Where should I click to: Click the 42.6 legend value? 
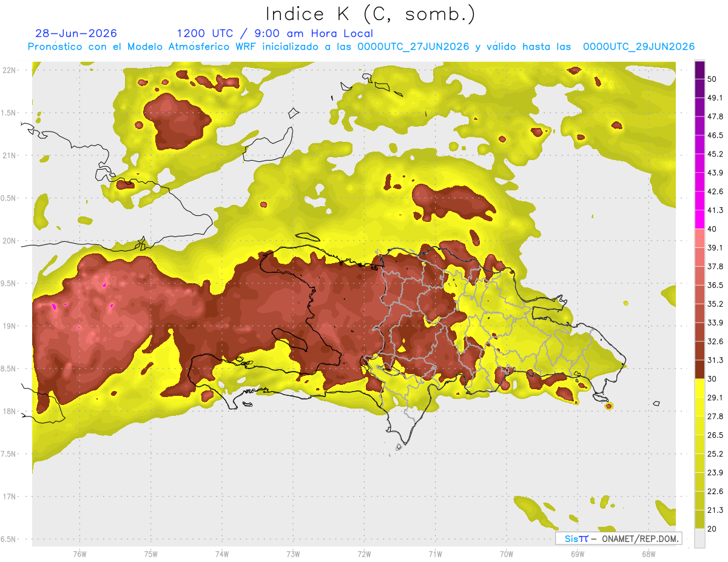[x=715, y=192]
